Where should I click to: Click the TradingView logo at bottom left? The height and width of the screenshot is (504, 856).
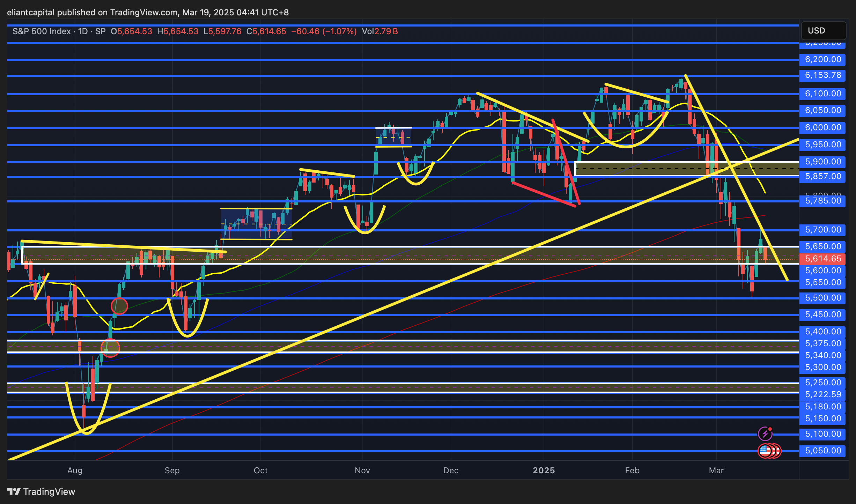click(x=41, y=491)
